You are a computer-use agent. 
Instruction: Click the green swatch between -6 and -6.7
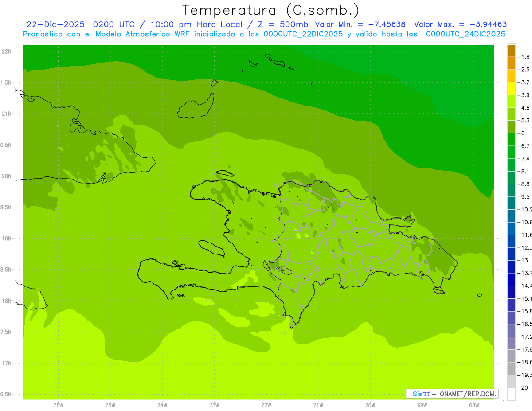(x=511, y=140)
